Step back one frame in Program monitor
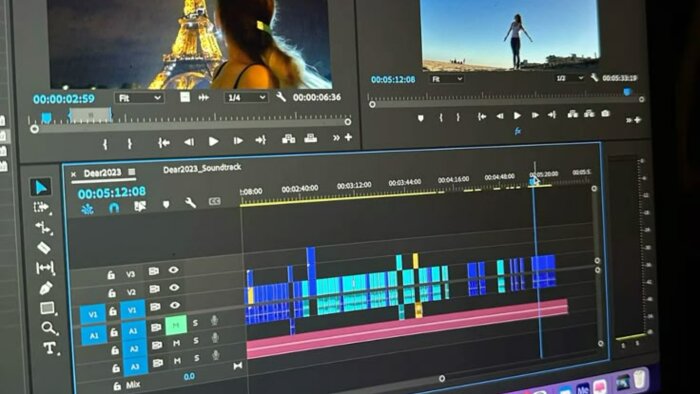Image resolution: width=700 pixels, height=394 pixels. click(500, 116)
